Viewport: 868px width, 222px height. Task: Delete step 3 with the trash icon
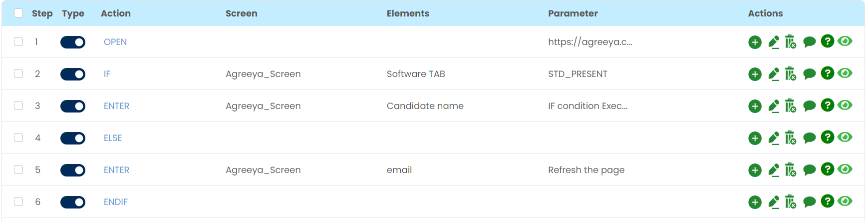click(790, 106)
